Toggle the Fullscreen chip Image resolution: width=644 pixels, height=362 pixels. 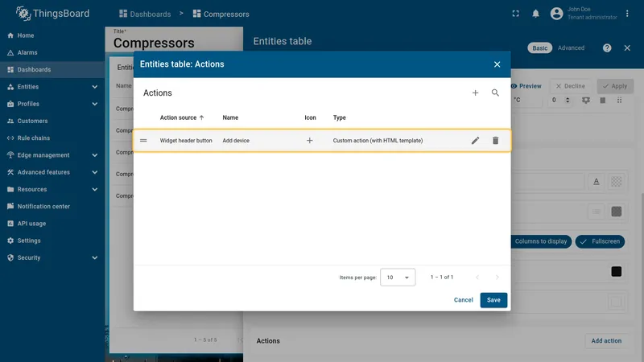tap(600, 241)
